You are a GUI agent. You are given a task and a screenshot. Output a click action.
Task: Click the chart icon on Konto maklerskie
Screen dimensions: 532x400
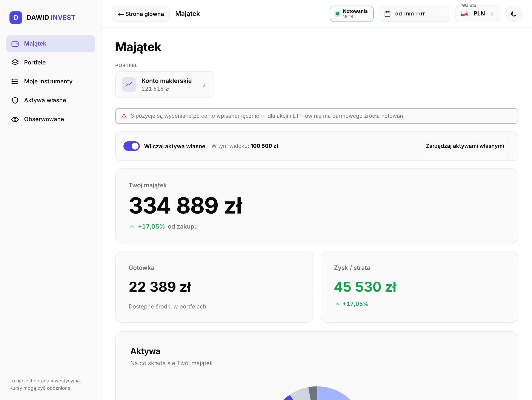point(129,85)
